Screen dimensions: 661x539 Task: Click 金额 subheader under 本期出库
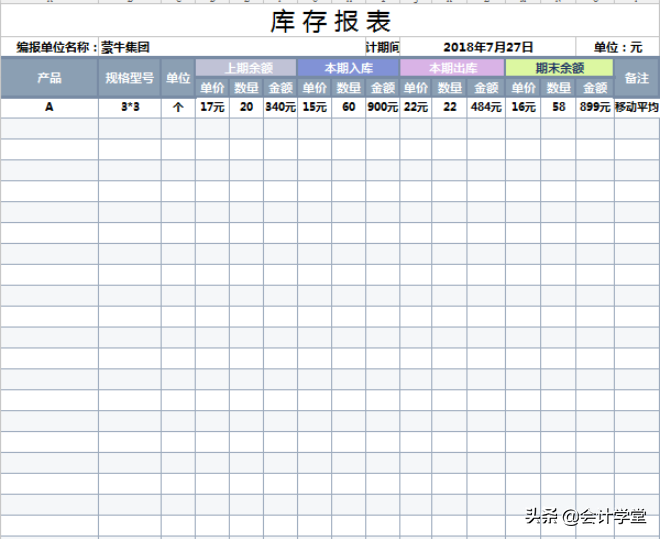pyautogui.click(x=486, y=88)
